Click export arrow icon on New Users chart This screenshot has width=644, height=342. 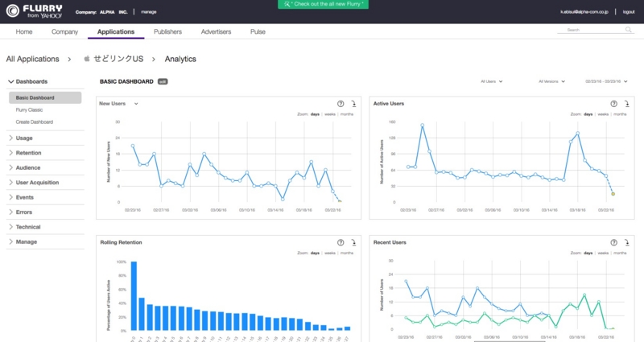click(353, 104)
